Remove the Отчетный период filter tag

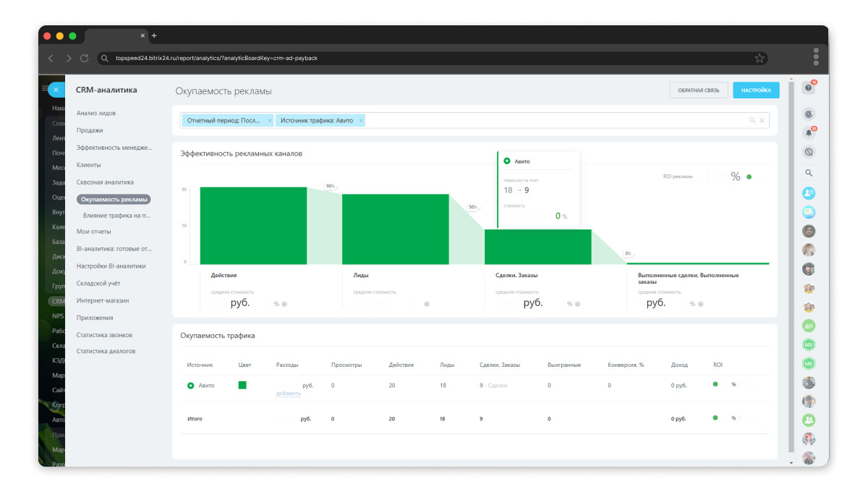coord(270,121)
